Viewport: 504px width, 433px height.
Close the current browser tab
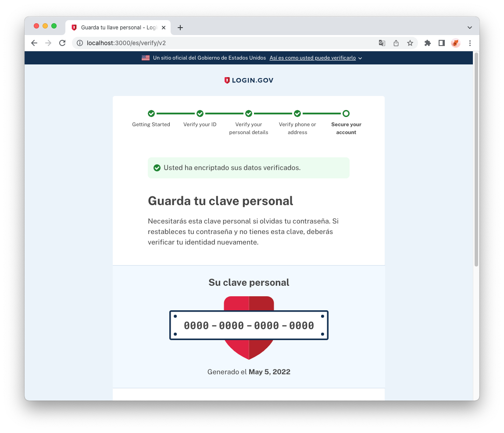point(164,28)
